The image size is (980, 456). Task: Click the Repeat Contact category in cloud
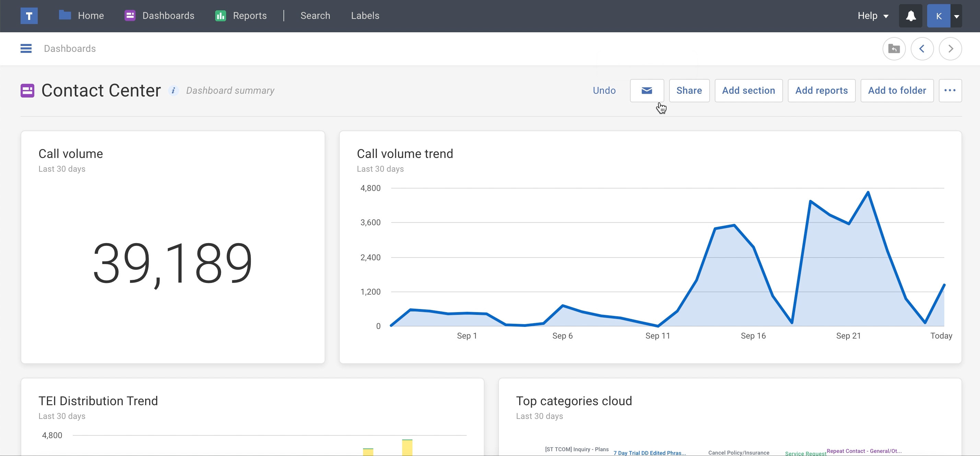point(864,451)
